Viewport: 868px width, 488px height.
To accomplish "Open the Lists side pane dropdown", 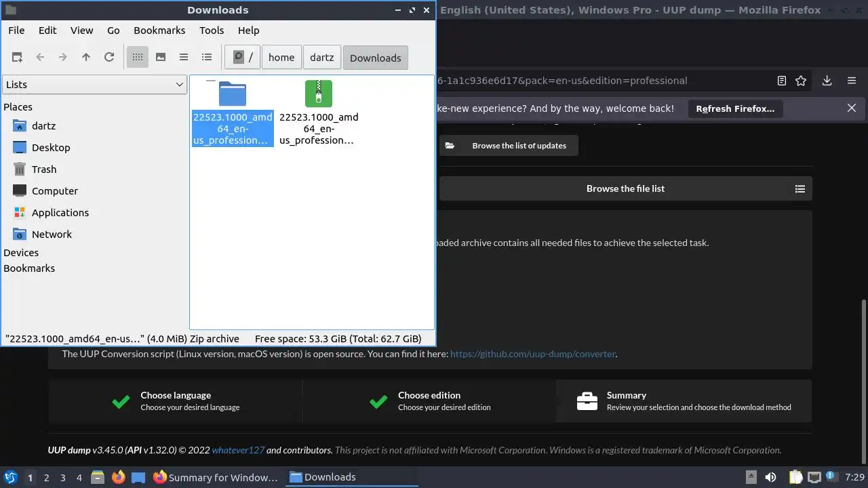I will click(94, 85).
